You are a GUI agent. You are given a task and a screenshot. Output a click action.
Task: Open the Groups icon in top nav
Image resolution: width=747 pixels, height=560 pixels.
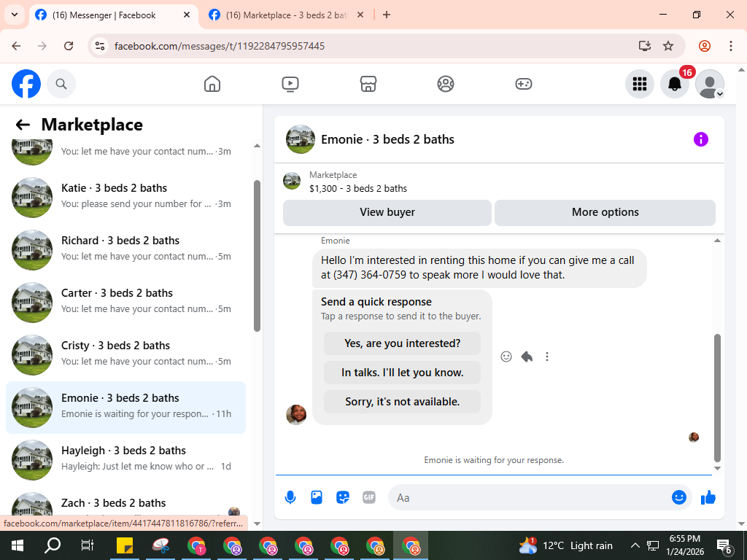coord(446,84)
